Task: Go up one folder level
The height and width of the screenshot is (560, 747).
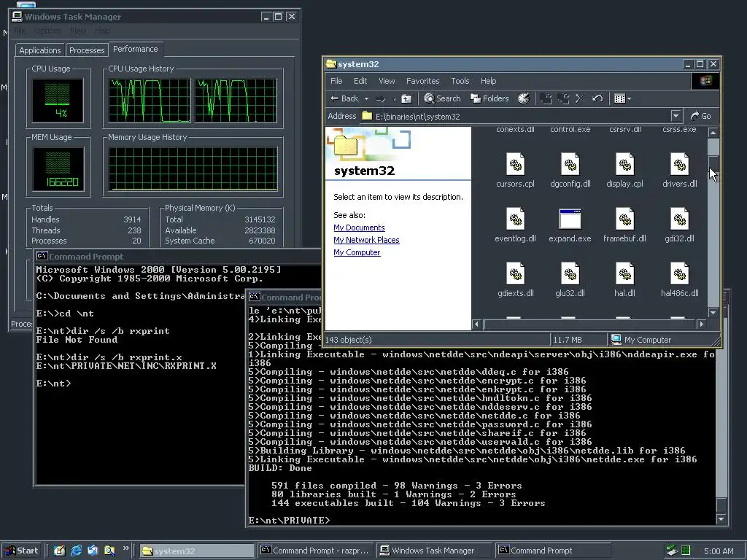Action: pyautogui.click(x=406, y=98)
